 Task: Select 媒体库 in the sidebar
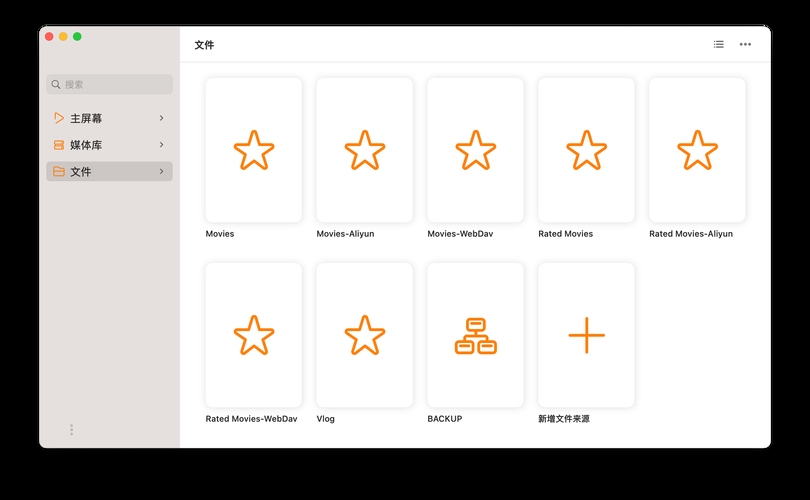coord(110,145)
